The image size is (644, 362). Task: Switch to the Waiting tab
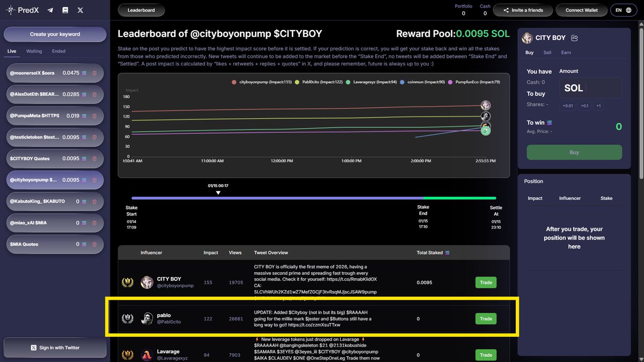pos(34,51)
